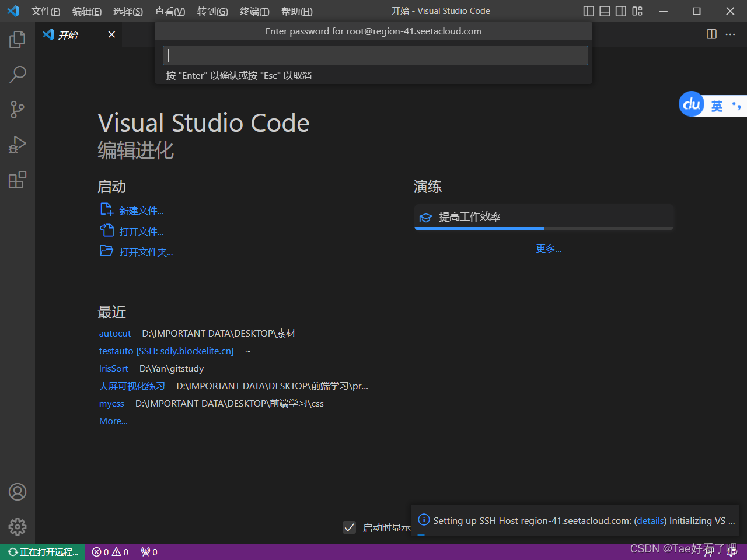Toggle the bottom panel layout button
Screen dimensions: 747x560
pos(605,11)
